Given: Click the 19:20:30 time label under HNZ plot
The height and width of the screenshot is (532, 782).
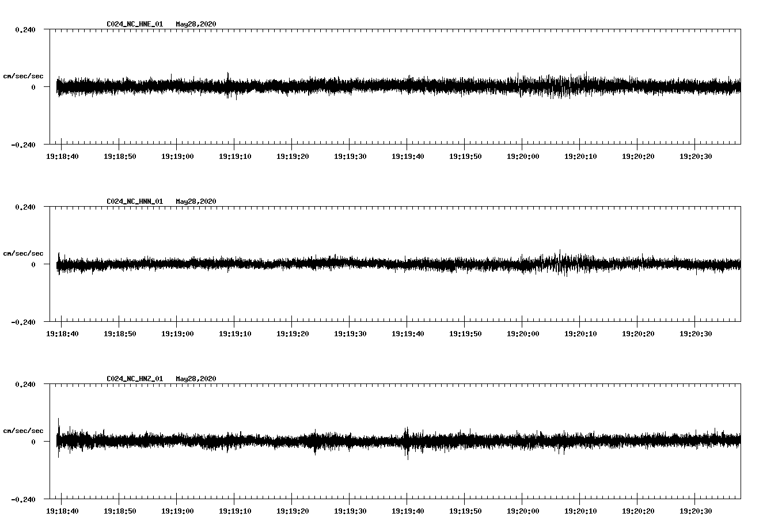Looking at the screenshot, I should [696, 511].
